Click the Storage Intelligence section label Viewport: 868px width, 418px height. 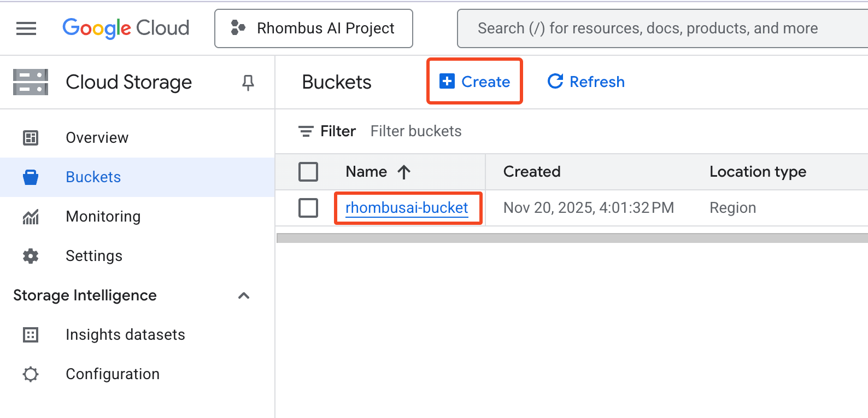[x=85, y=295]
